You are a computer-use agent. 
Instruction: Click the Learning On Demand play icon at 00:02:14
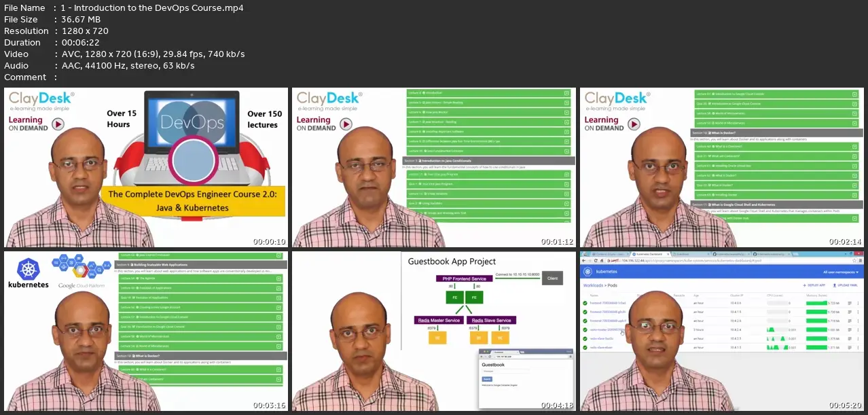pos(634,124)
